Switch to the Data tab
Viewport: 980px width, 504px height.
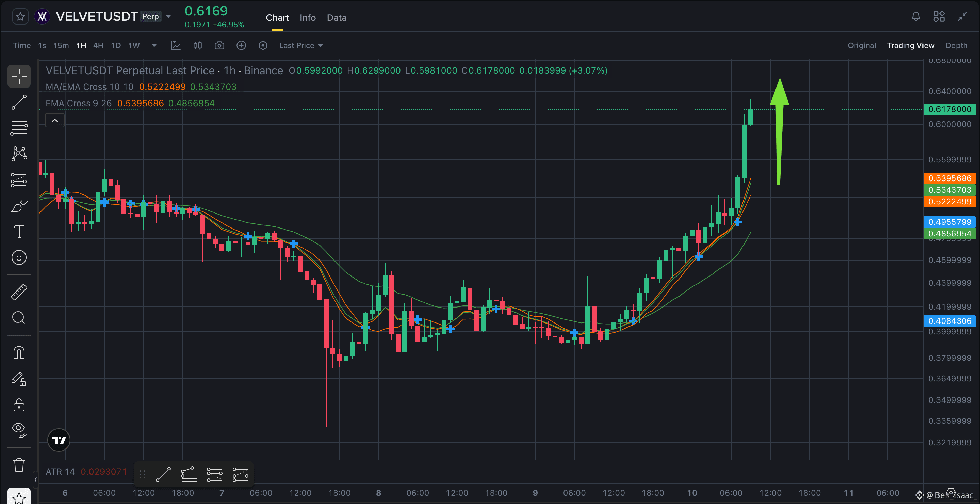point(337,17)
